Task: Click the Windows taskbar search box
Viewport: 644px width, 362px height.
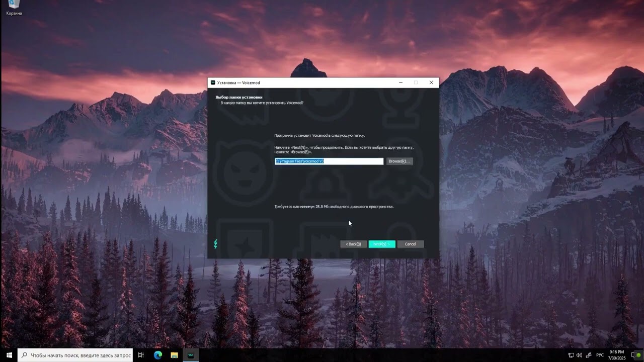Action: 75,355
